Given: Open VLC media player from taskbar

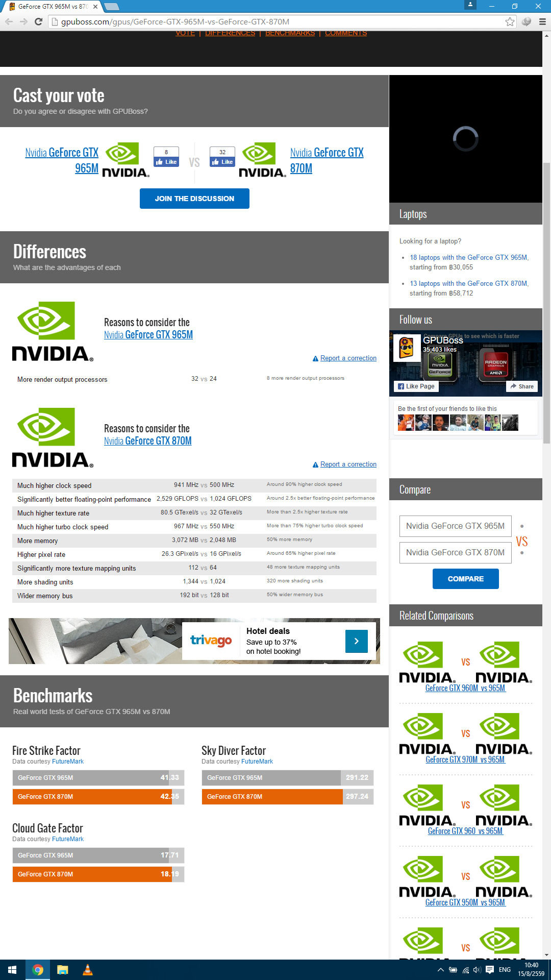Looking at the screenshot, I should click(x=87, y=970).
